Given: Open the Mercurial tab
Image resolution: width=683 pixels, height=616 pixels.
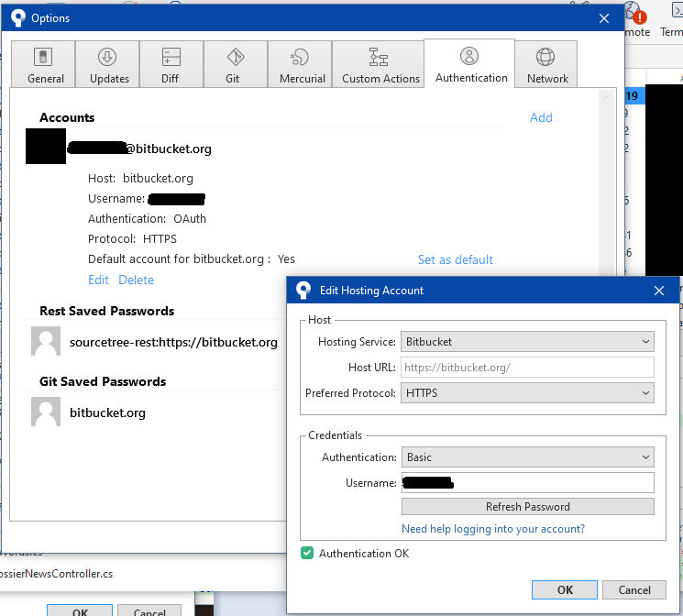Looking at the screenshot, I should (x=300, y=64).
